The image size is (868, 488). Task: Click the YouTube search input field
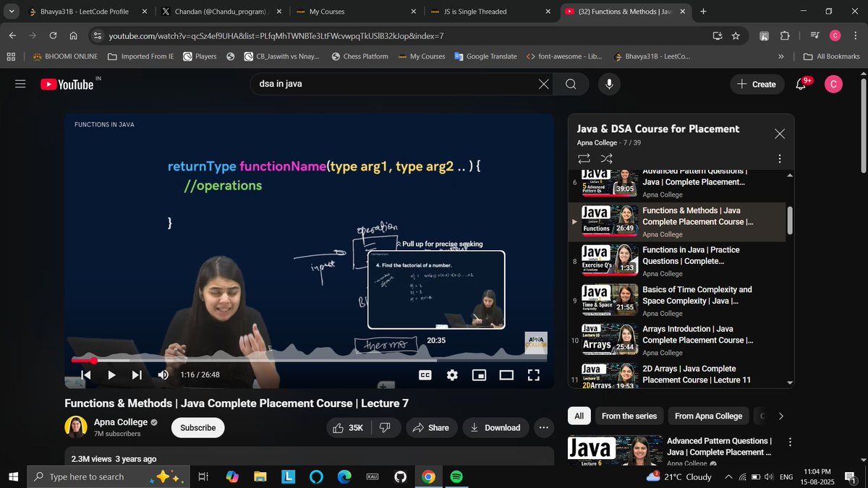396,84
